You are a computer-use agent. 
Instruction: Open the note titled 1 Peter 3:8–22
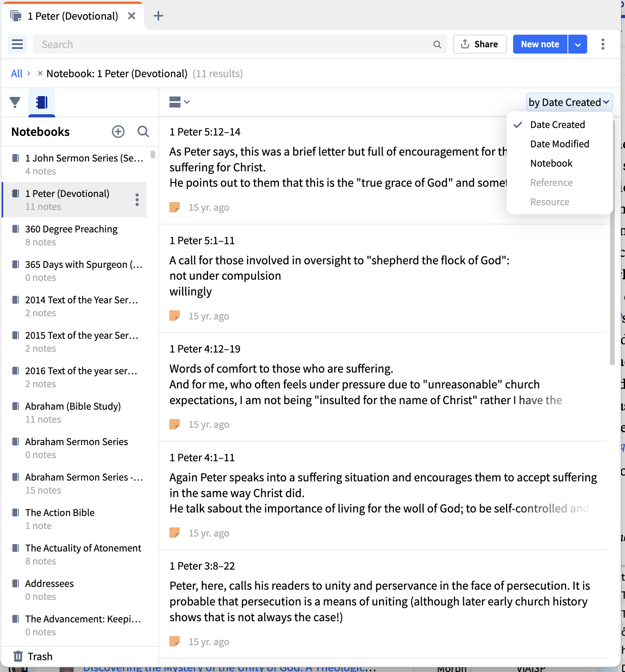pos(202,566)
